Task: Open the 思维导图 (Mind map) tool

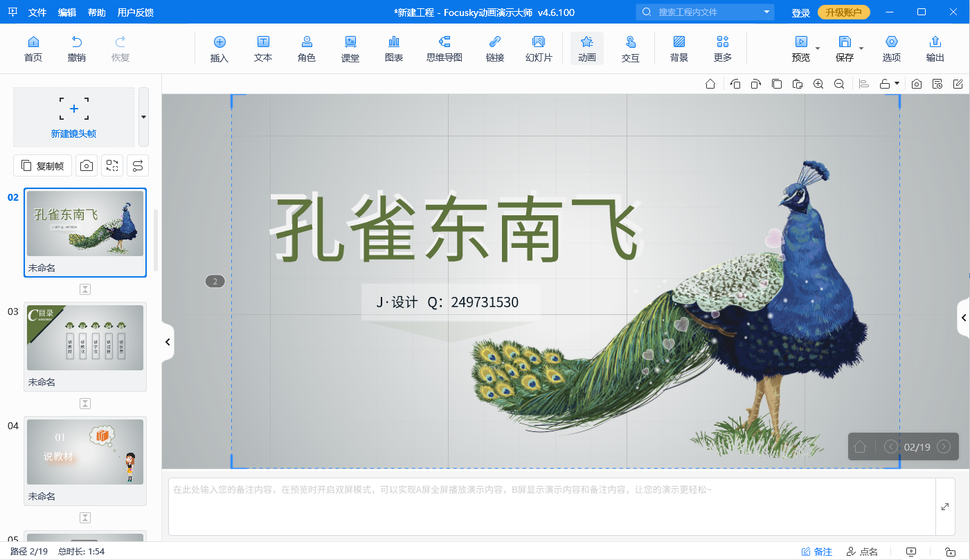Action: coord(444,49)
